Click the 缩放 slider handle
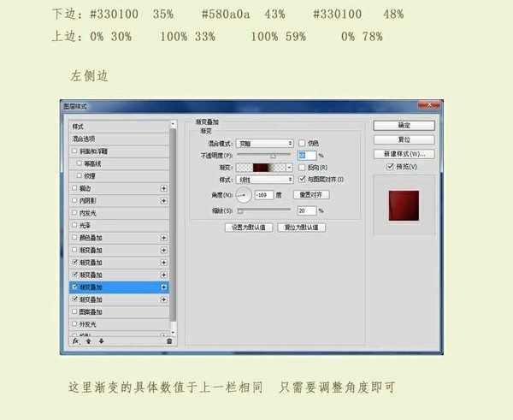Image resolution: width=513 pixels, height=420 pixels. [x=240, y=211]
